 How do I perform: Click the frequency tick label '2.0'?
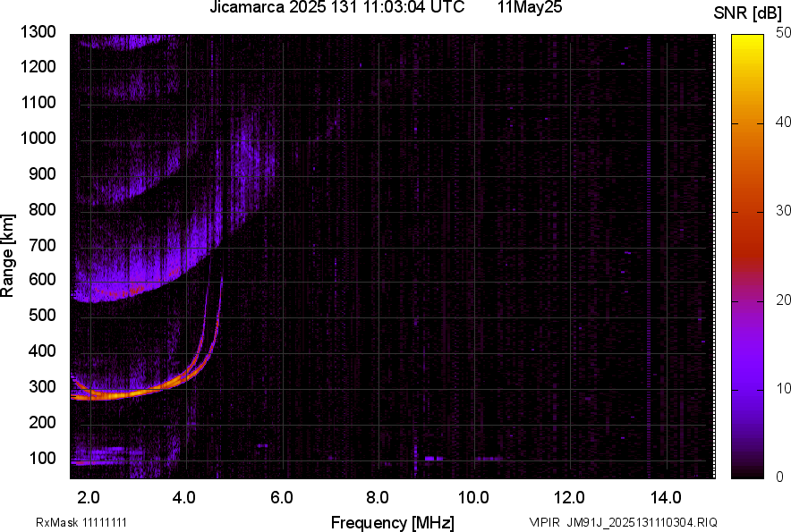[89, 498]
